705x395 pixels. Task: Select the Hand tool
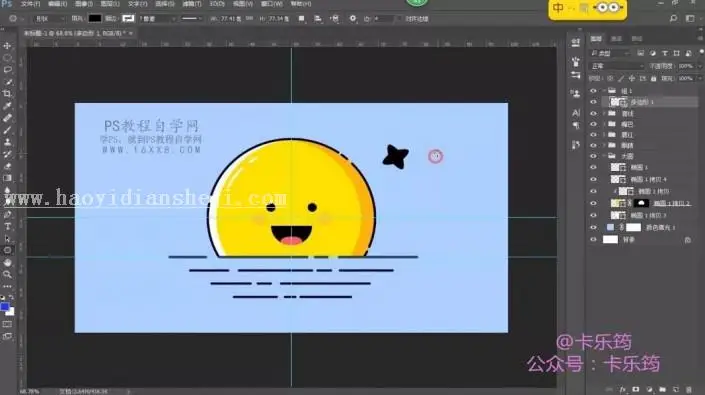[x=7, y=262]
